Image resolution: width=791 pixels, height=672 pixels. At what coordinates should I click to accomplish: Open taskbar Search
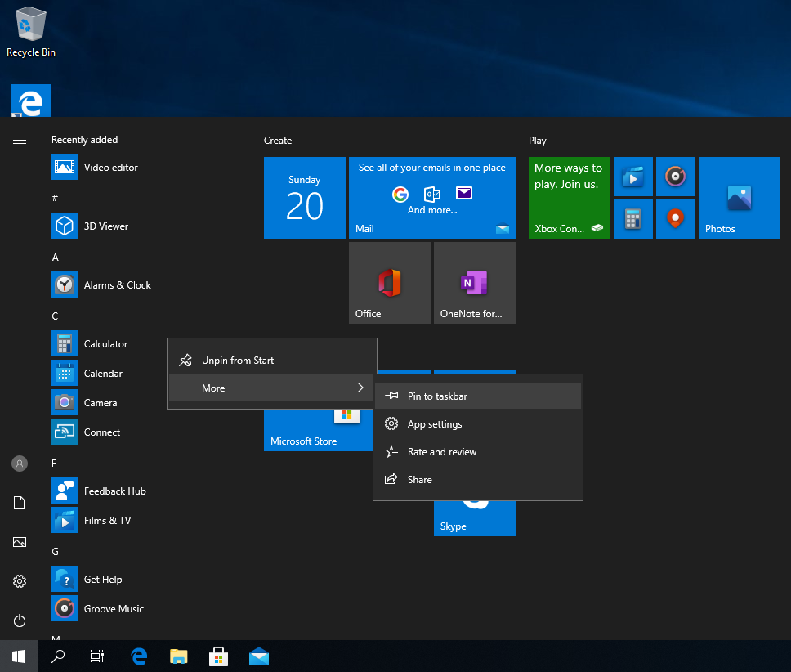tap(58, 656)
